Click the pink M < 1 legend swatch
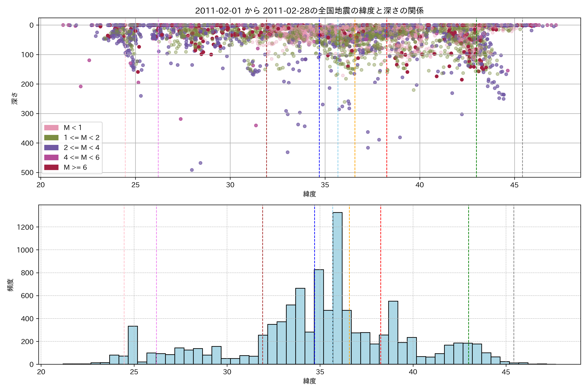588x392 pixels. pos(51,128)
